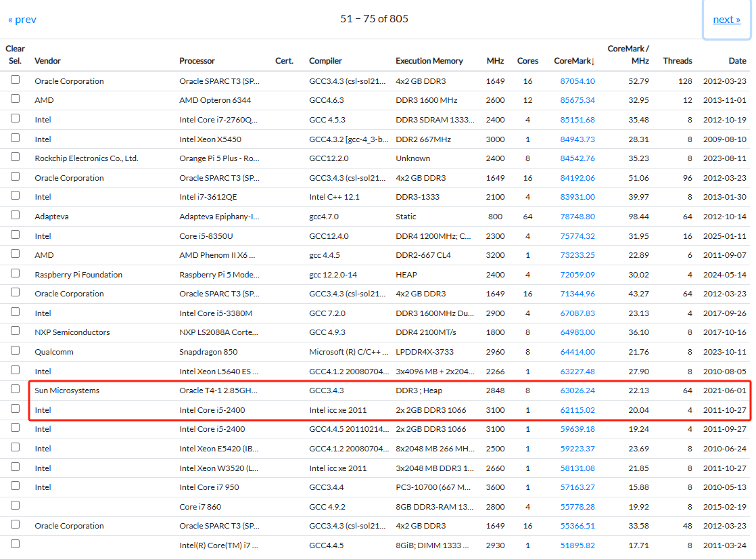Open the 85675.34 CoreMark score link

(577, 100)
